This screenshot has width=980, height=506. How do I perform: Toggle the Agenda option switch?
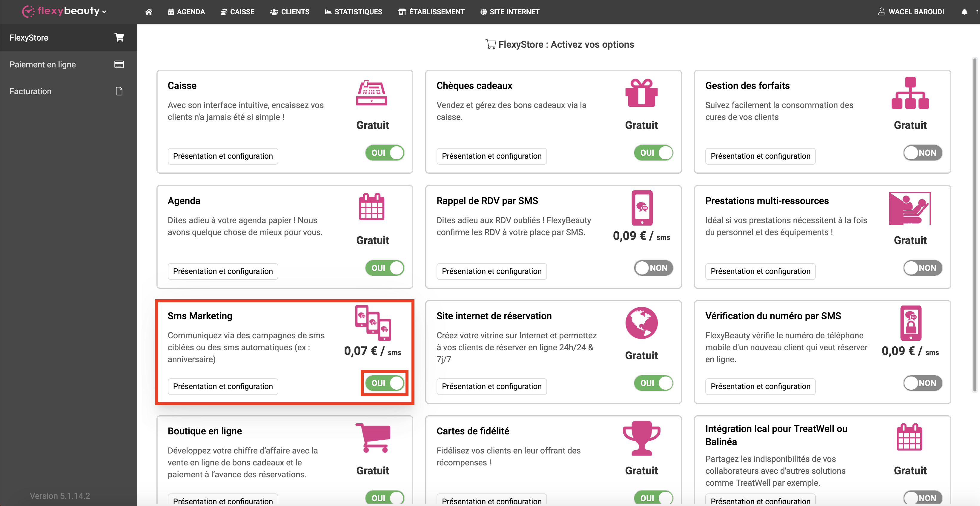point(385,268)
